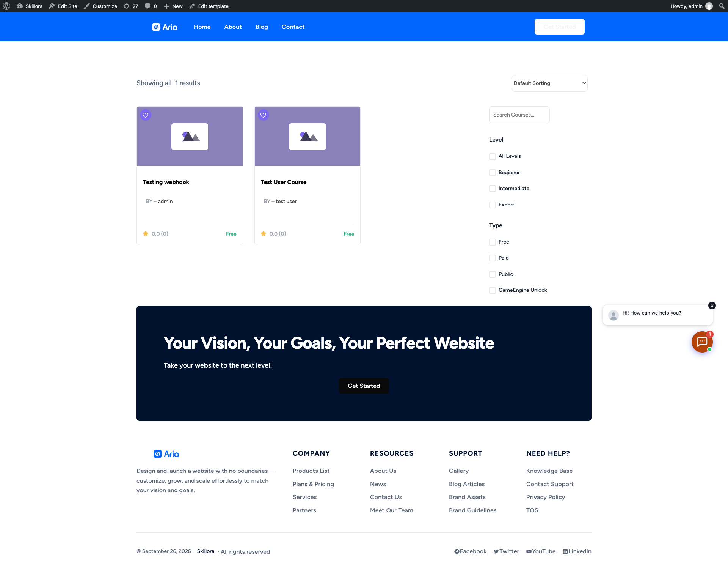Open the WordPress logo menu
Image resolution: width=728 pixels, height=570 pixels.
pos(6,6)
